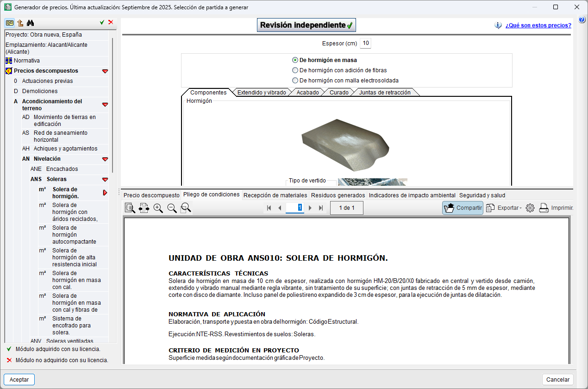Click the zoom to window magnifier icon
Image resolution: width=588 pixels, height=389 pixels.
(186, 208)
